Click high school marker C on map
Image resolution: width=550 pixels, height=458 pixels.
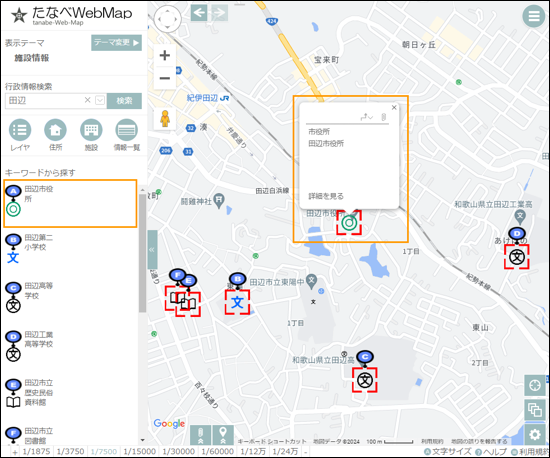pyautogui.click(x=365, y=380)
